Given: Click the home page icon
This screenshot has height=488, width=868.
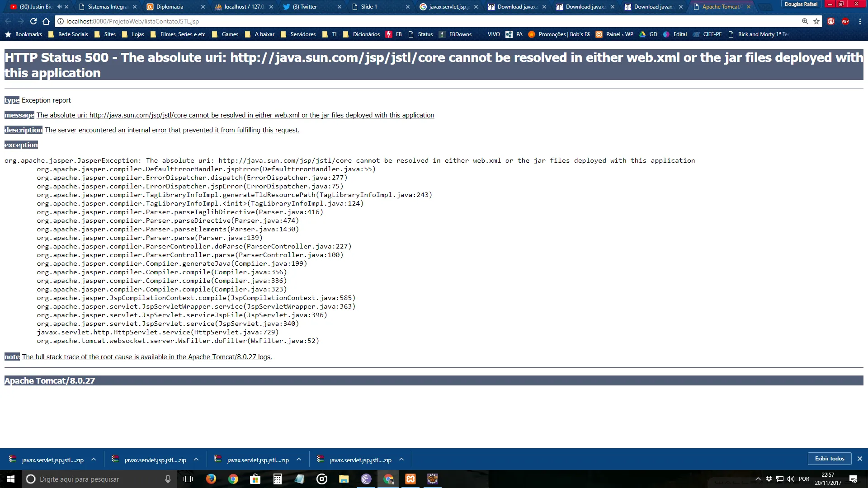Looking at the screenshot, I should 46,21.
